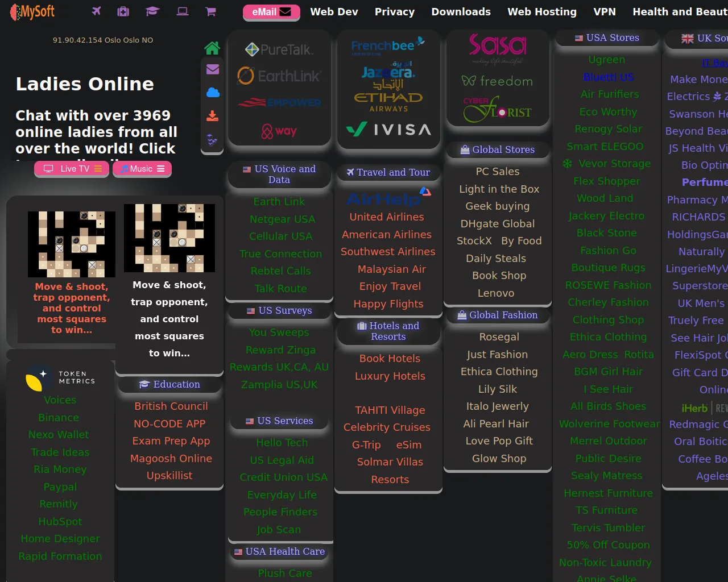The image size is (728, 582).
Task: Click the Global Stores section header
Action: (498, 149)
